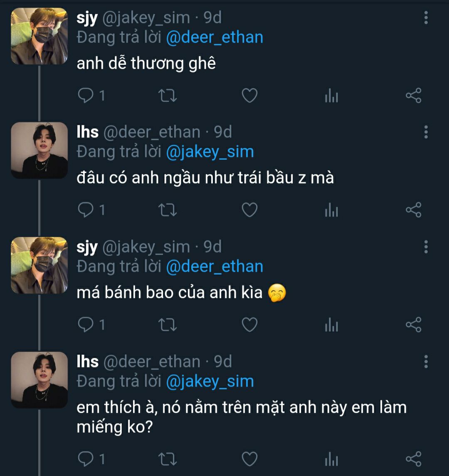Reply to the tweet "anh dễ thương ghê"
The width and height of the screenshot is (449, 476).
pos(86,96)
